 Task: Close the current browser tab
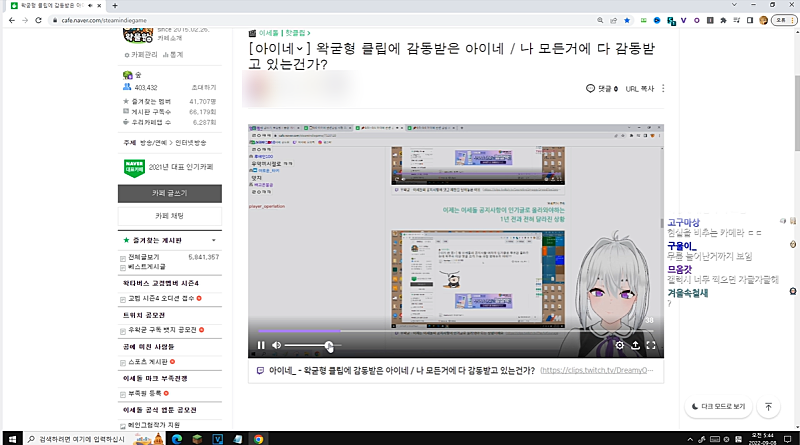[99, 6]
